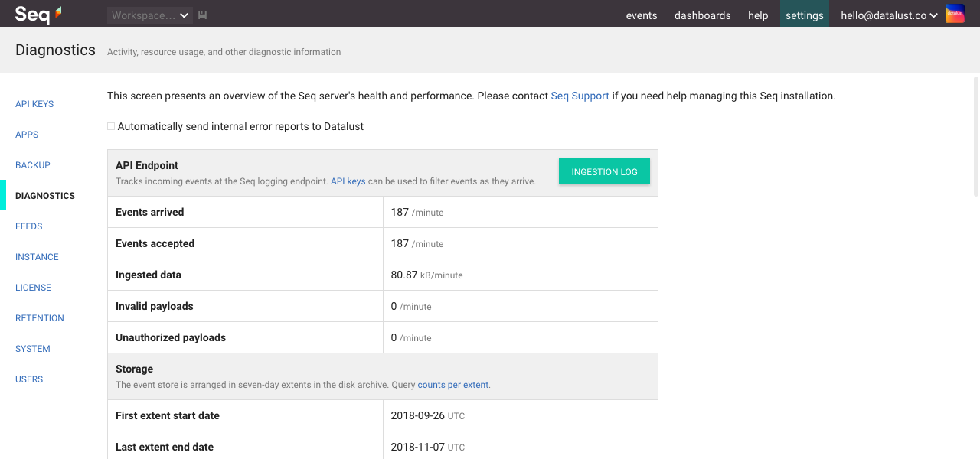
Task: Click the Events accepted row label
Action: tap(155, 243)
